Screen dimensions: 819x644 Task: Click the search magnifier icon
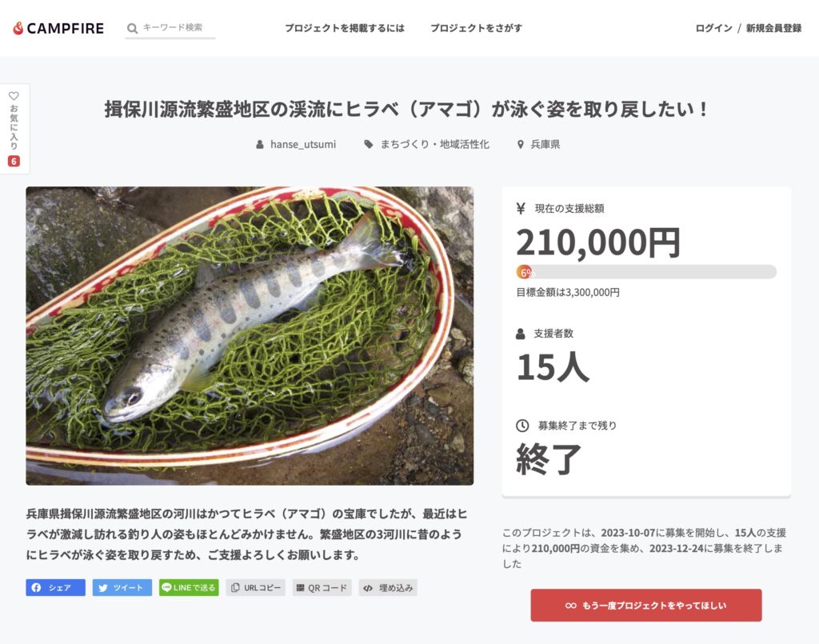[133, 28]
